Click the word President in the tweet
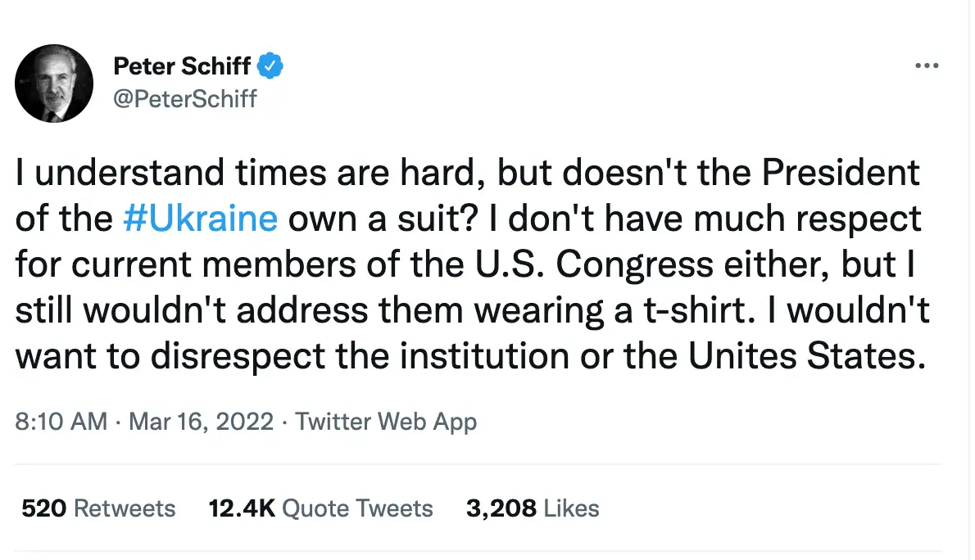Screen dimensions: 975x560 click(x=840, y=172)
